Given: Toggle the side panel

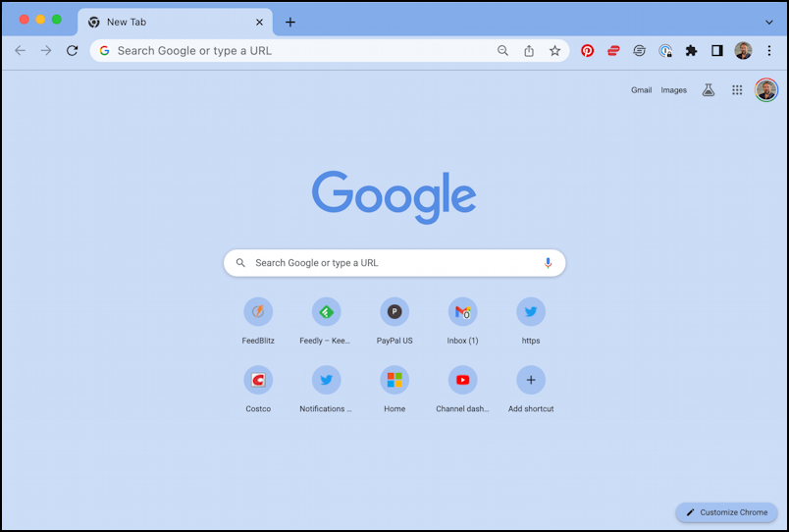Looking at the screenshot, I should point(717,50).
